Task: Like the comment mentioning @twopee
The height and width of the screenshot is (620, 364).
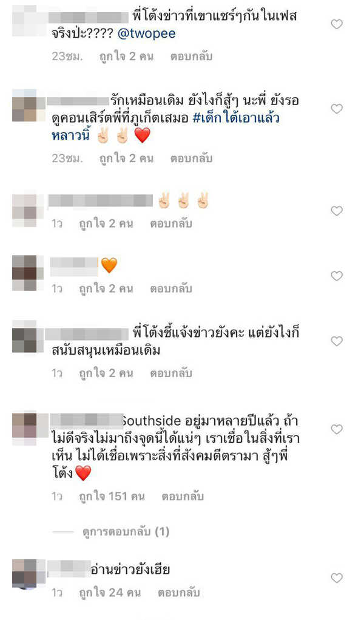Action: click(336, 24)
